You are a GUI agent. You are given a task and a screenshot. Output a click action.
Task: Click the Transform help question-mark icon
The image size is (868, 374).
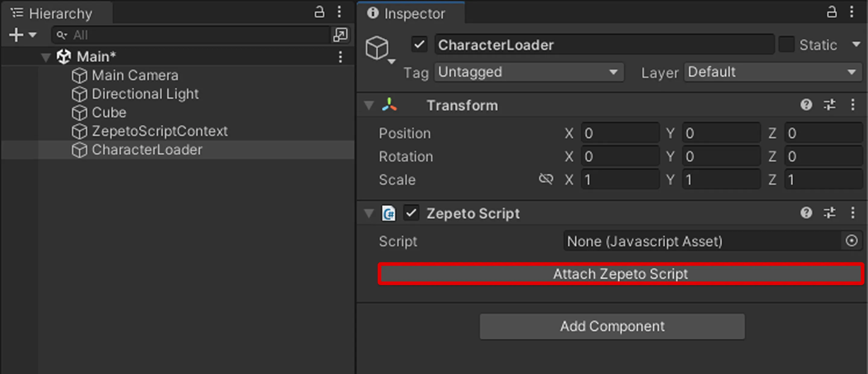click(x=806, y=105)
